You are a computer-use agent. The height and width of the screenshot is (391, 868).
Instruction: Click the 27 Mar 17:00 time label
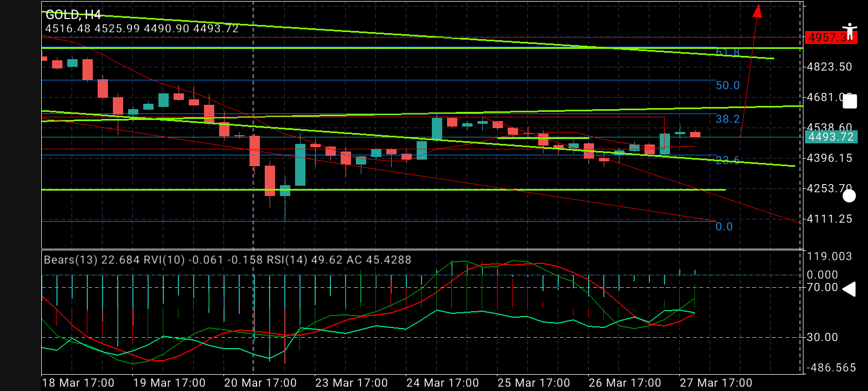[x=716, y=383]
